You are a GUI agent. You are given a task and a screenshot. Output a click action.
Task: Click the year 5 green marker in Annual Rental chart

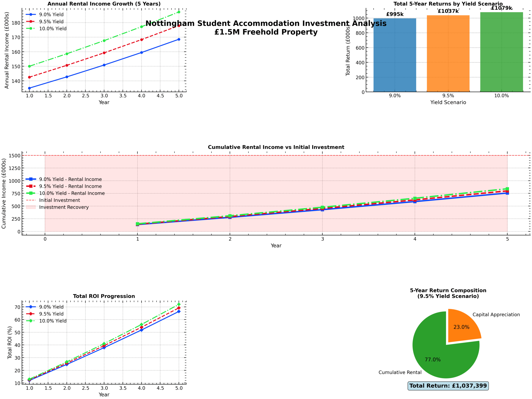179,12
